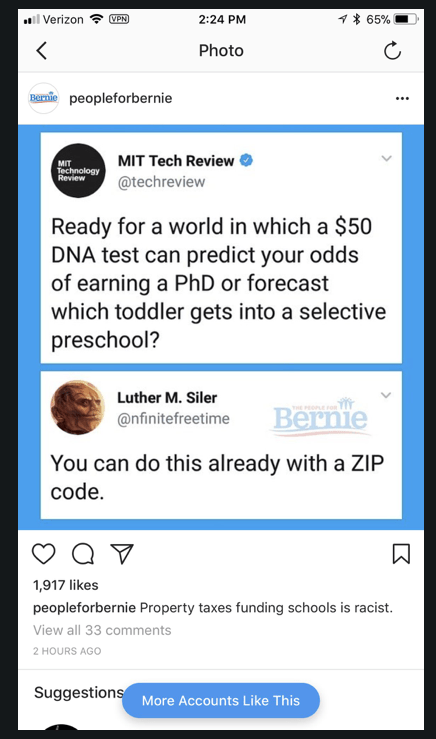436x739 pixels.
Task: Open the three-dot post options menu
Action: (x=402, y=99)
